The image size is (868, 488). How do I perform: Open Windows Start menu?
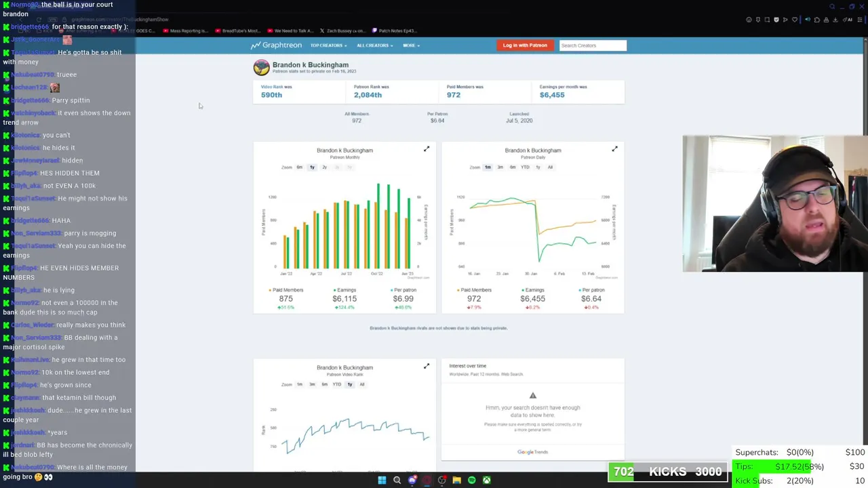(x=382, y=480)
